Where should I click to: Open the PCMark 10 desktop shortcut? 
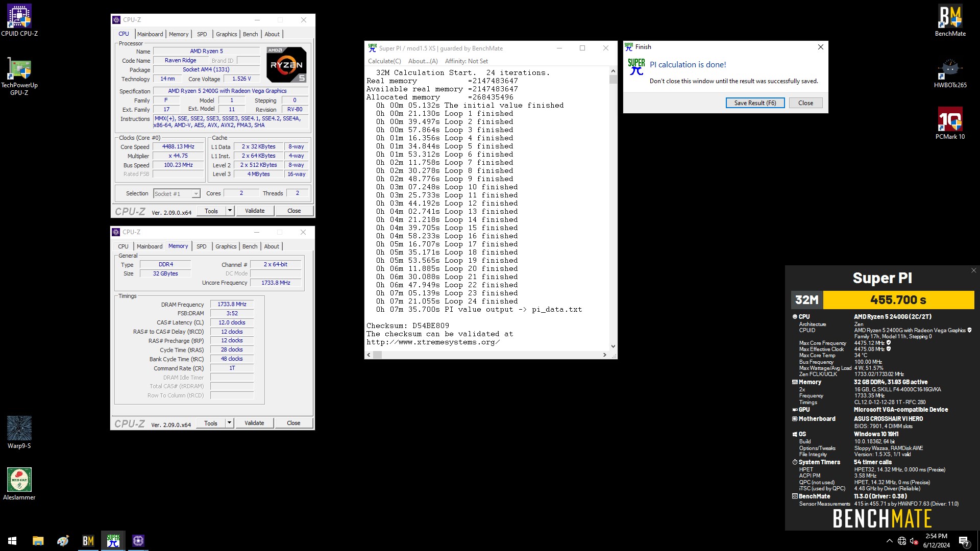tap(950, 123)
